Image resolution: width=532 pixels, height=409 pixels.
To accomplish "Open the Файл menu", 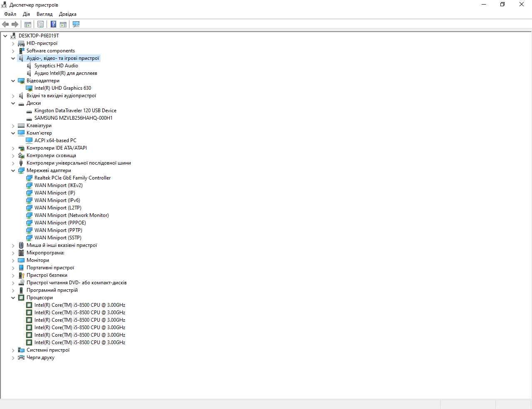I will coord(10,14).
